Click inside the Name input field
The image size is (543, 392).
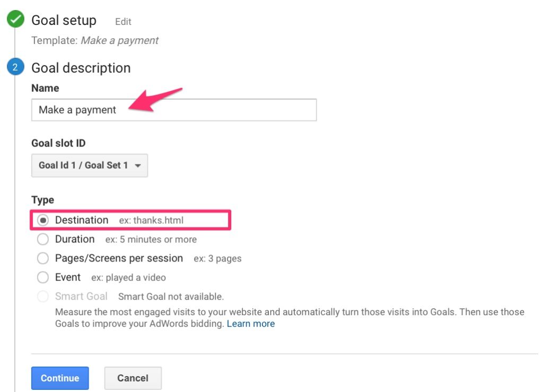175,110
